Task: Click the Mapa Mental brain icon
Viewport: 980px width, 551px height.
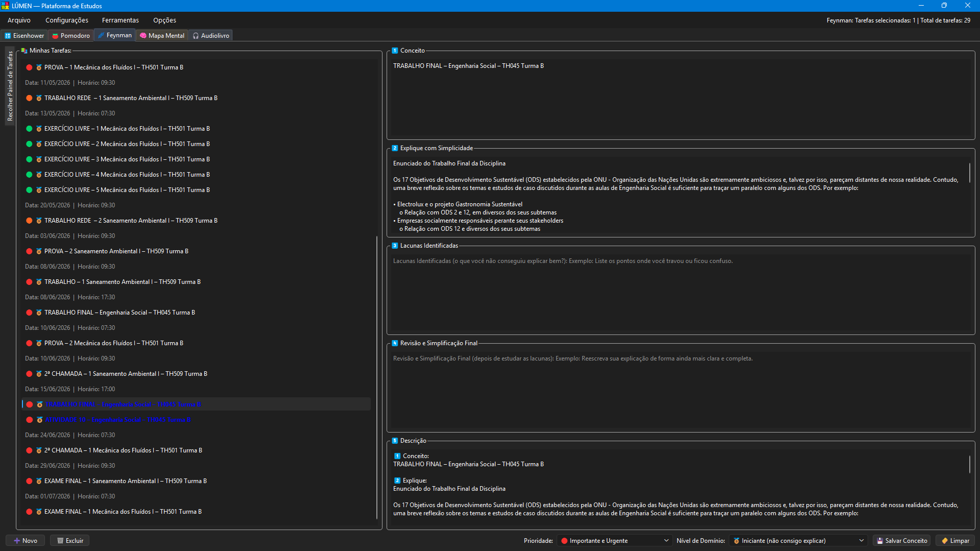Action: coord(143,36)
